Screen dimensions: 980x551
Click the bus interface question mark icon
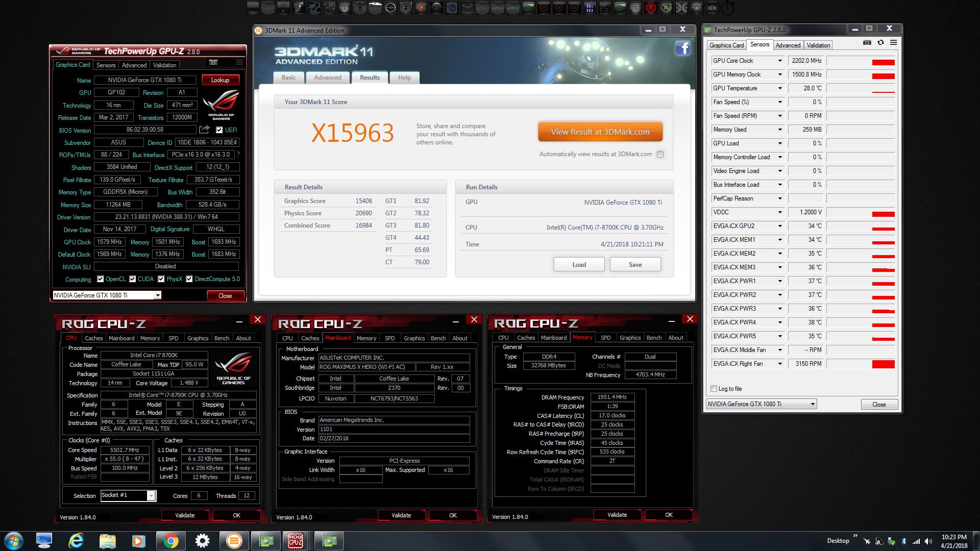click(238, 155)
